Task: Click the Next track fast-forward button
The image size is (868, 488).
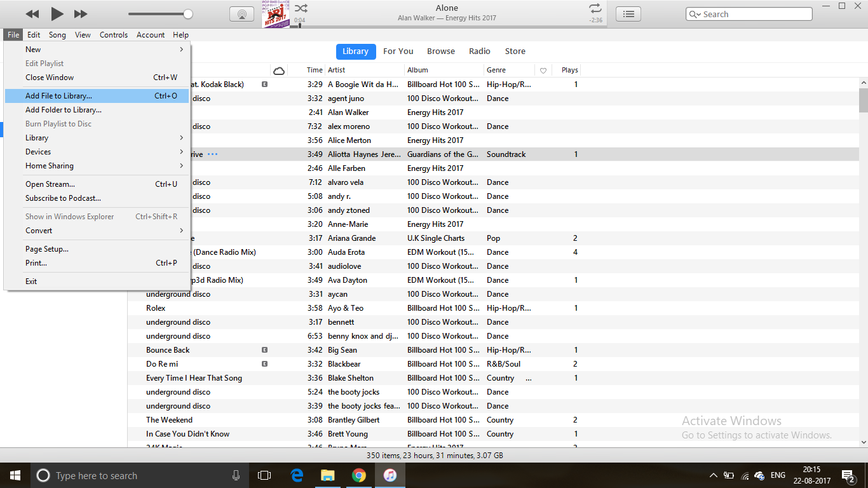Action: pyautogui.click(x=81, y=14)
